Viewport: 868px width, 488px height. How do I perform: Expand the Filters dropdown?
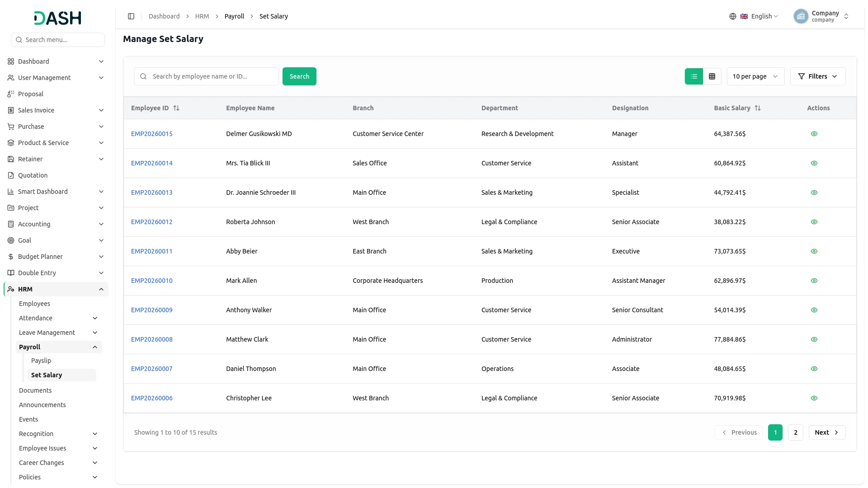click(x=818, y=76)
